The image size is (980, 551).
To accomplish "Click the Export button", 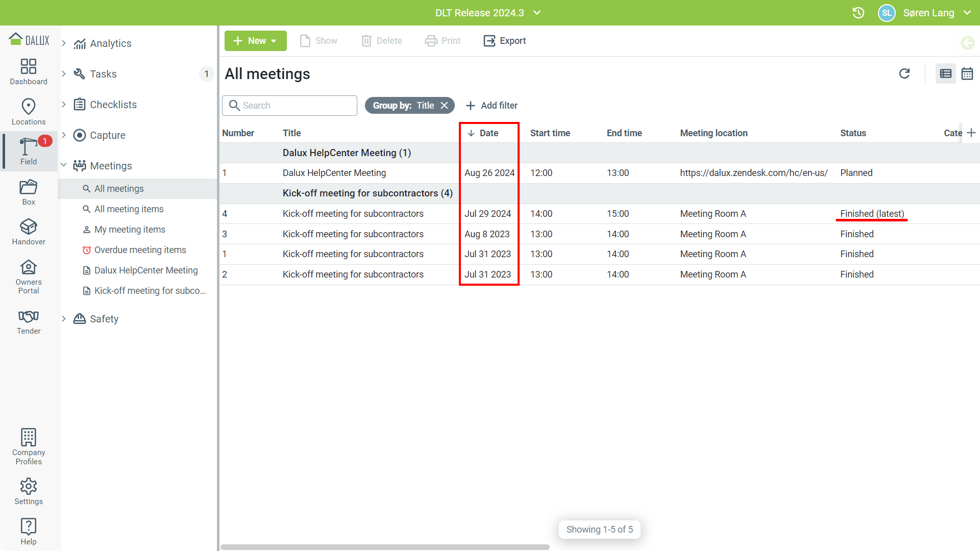I will 504,41.
